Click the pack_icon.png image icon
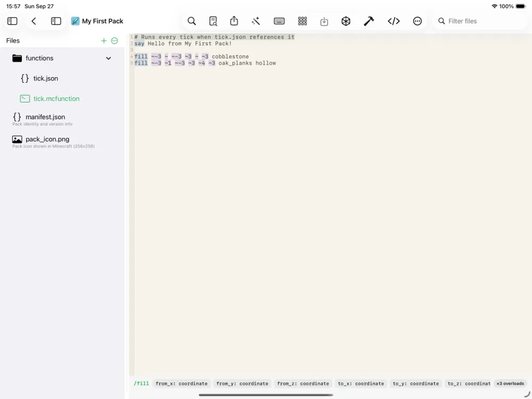Viewport: 532px width, 399px height. pyautogui.click(x=17, y=139)
